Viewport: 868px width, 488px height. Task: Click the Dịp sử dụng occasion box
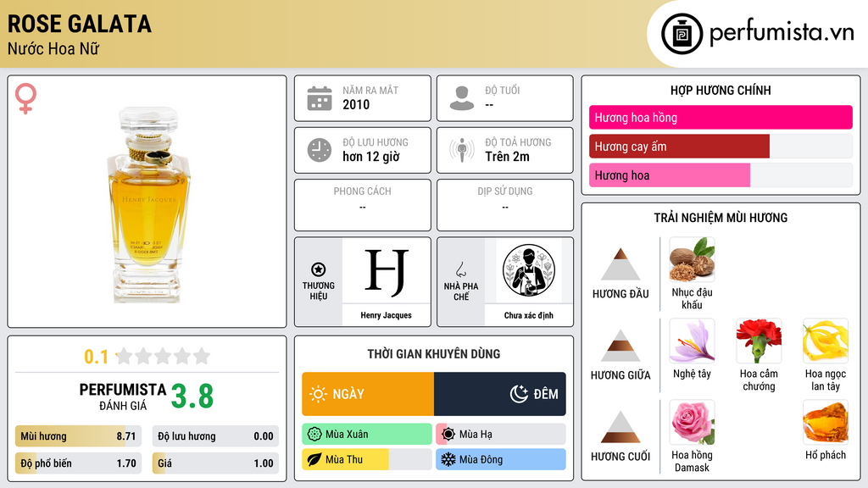click(505, 205)
